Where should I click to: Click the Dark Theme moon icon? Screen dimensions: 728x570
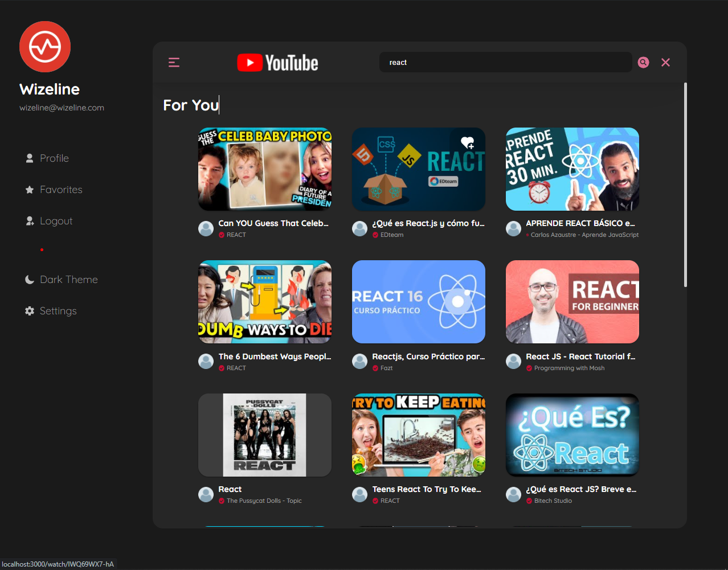pos(30,280)
